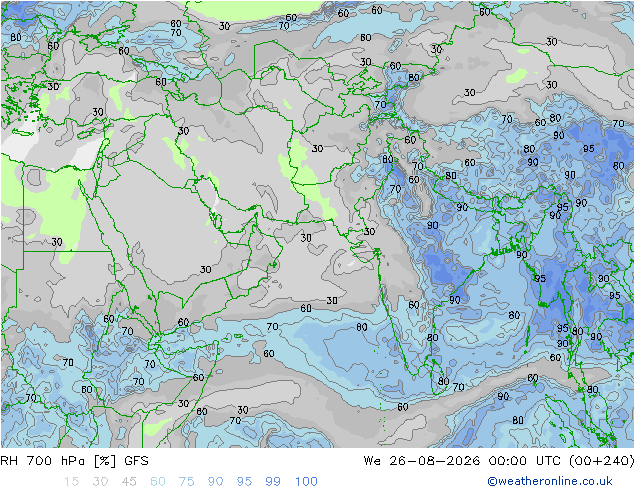
Task: Select the legend value 30 below the title
Action: click(100, 481)
